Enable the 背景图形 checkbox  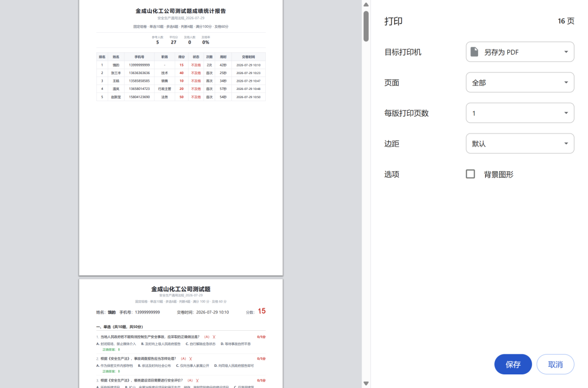click(470, 174)
